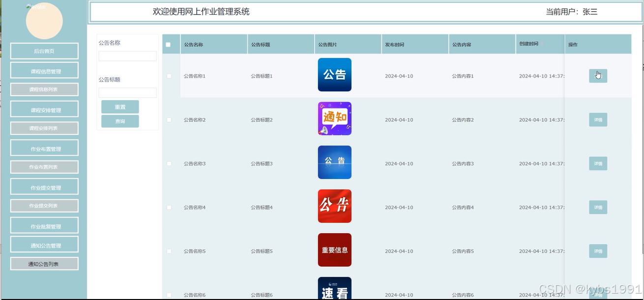The height and width of the screenshot is (300, 644).
Task: Click the 发布时间 column header
Action: pyautogui.click(x=415, y=44)
